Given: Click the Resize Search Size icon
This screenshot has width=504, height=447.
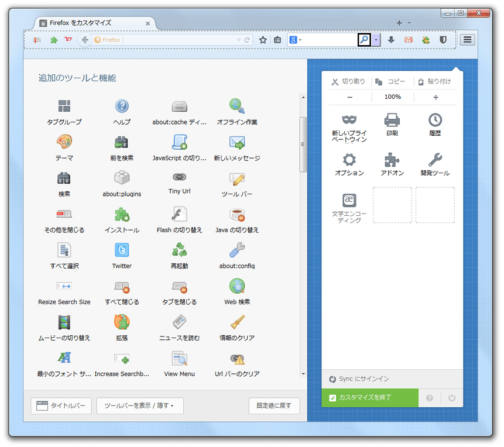Looking at the screenshot, I should coord(64,286).
